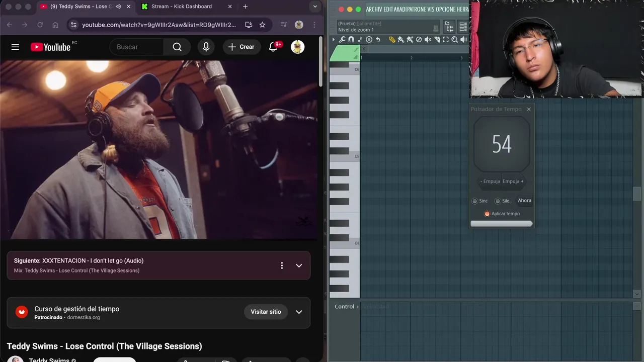
Task: Bookmark this page with the star icon
Action: pos(262,25)
